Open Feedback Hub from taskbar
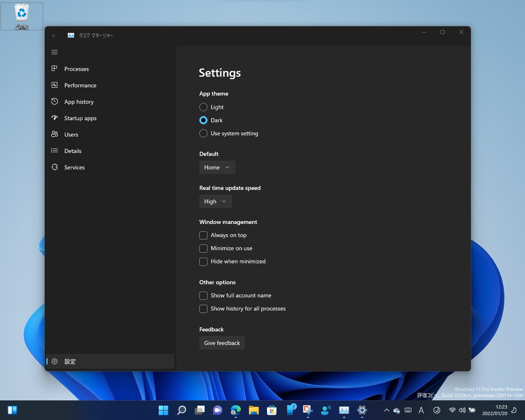Viewport: 525px width, 420px height. [x=326, y=410]
